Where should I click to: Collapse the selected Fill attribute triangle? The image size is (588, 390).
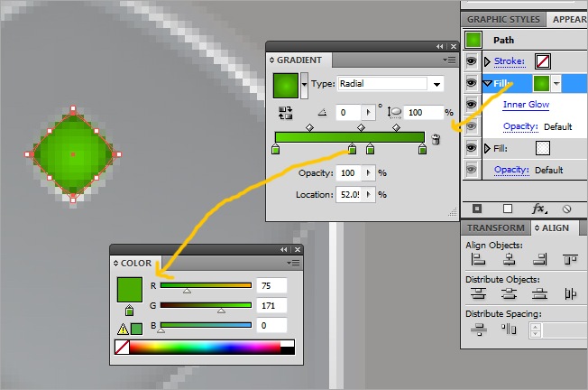coord(487,83)
